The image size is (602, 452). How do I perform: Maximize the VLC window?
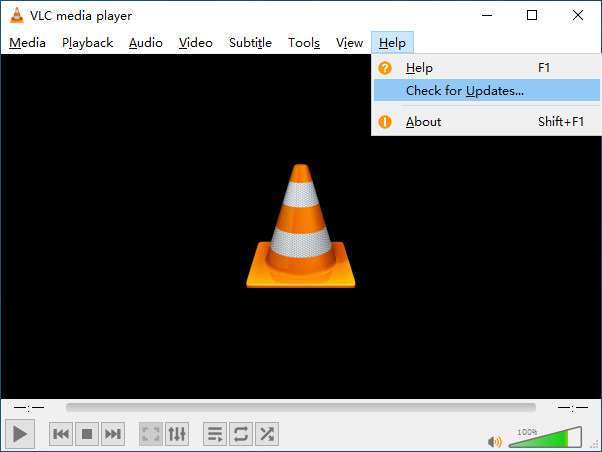pyautogui.click(x=532, y=15)
